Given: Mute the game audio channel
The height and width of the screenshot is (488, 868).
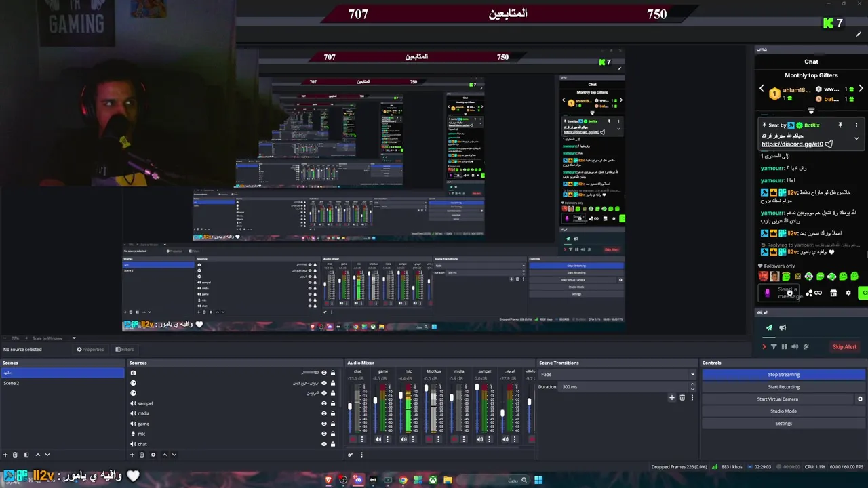Looking at the screenshot, I should (378, 439).
